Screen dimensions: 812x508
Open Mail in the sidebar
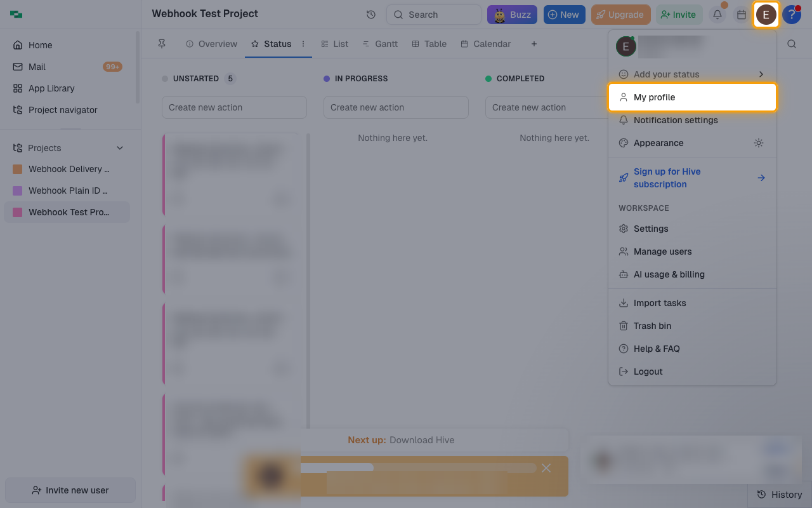[x=67, y=67]
